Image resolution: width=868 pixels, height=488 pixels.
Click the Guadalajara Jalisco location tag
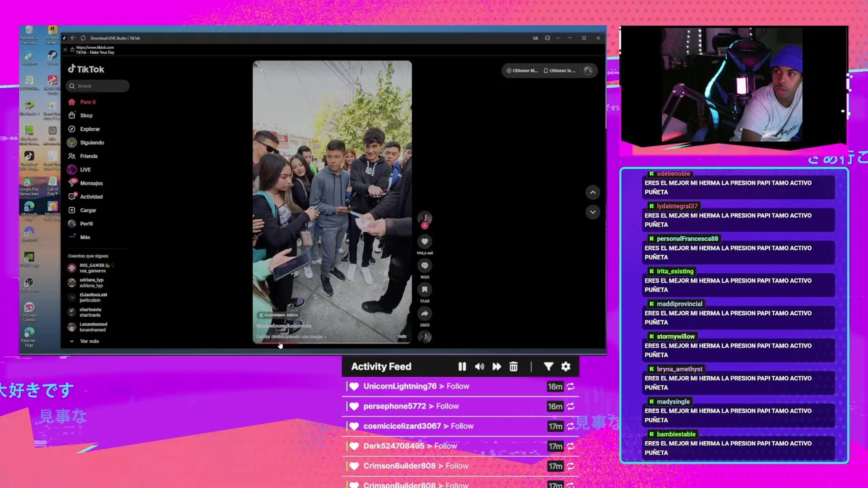tap(278, 315)
